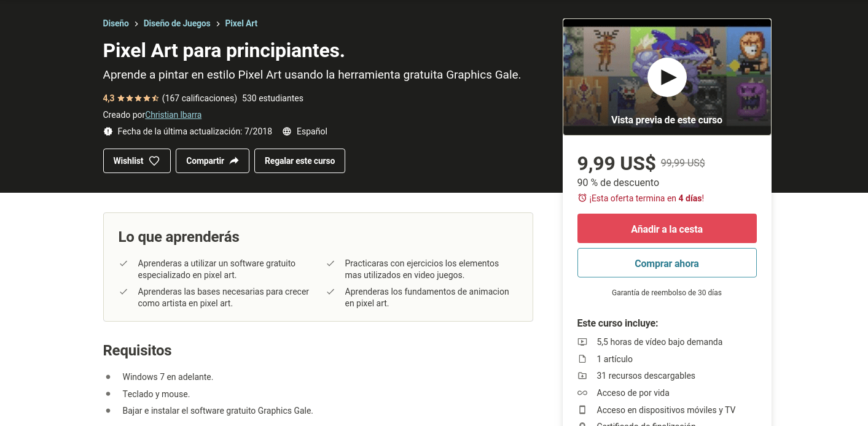
Task: Open the Diseño breadcrumb link
Action: tap(116, 23)
